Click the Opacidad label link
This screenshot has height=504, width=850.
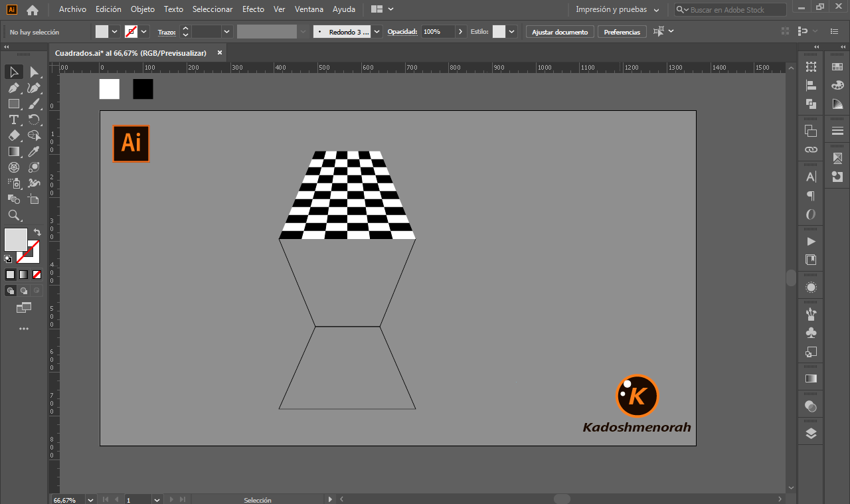click(402, 31)
